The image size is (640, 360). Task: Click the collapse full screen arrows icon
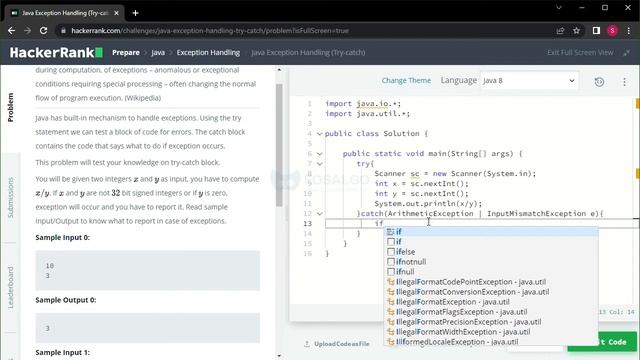[x=627, y=52]
